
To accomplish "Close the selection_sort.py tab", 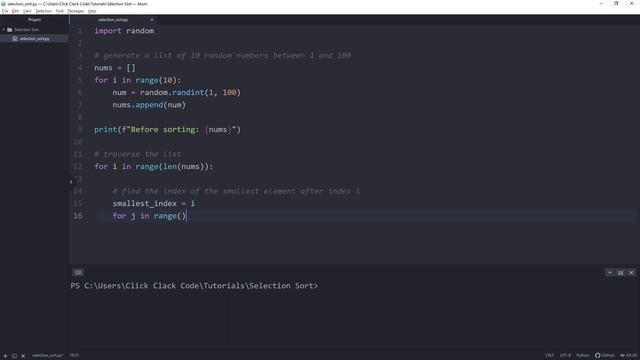I will [152, 20].
